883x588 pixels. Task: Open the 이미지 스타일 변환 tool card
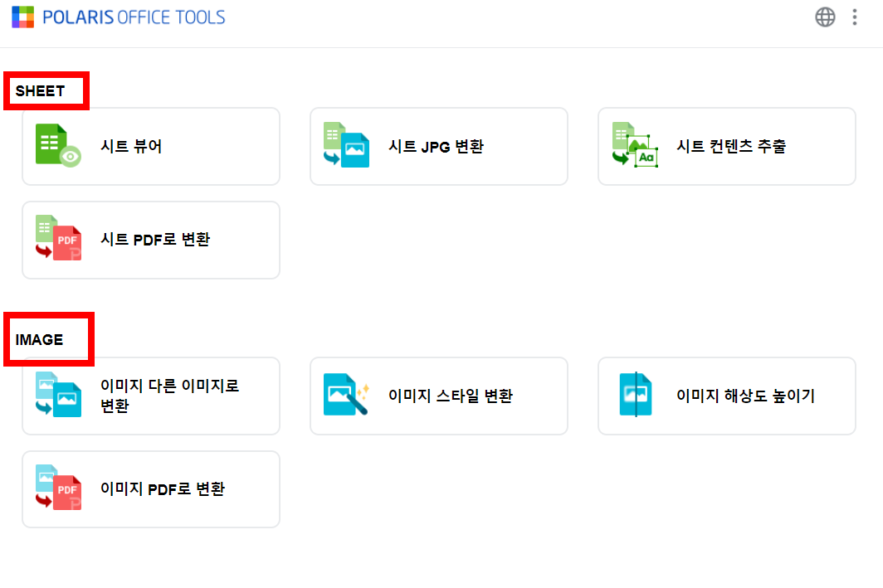[439, 396]
